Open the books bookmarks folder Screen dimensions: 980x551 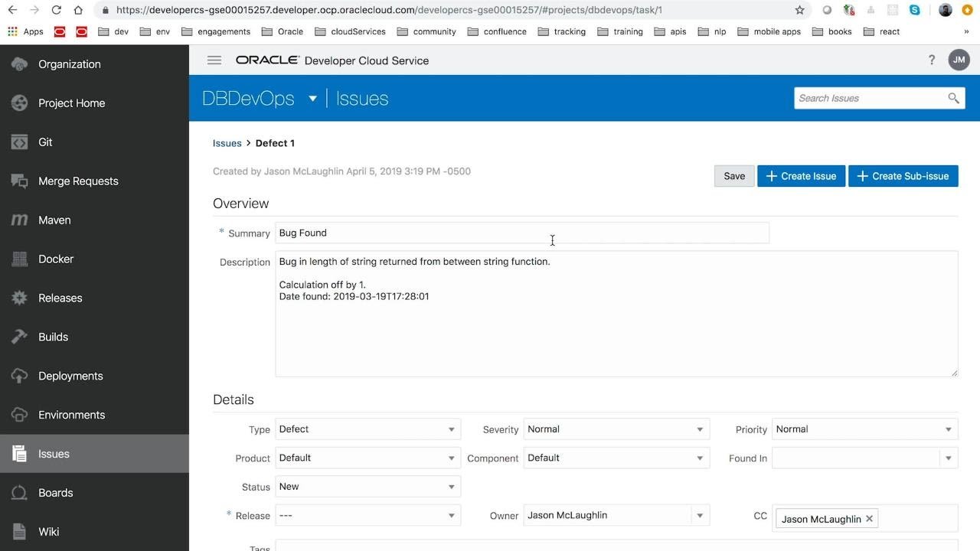[x=832, y=31]
